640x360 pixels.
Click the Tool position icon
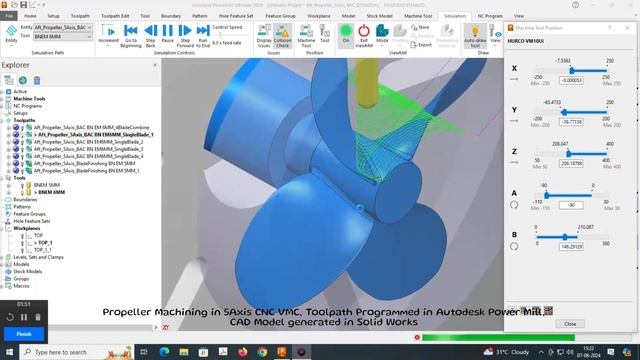pyautogui.click(x=325, y=33)
